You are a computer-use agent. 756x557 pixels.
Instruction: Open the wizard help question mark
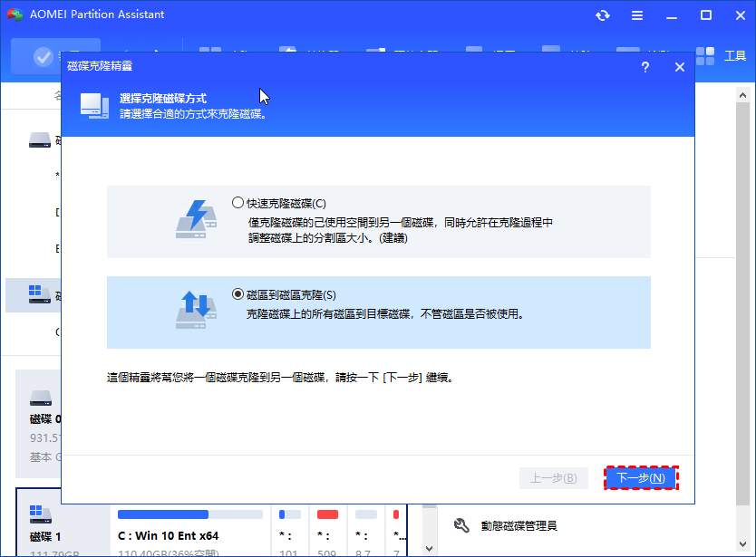click(645, 67)
